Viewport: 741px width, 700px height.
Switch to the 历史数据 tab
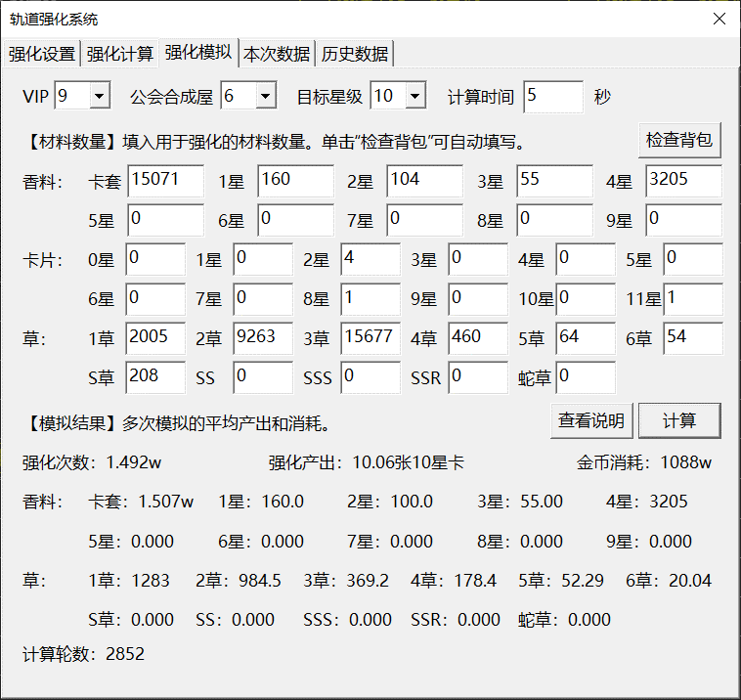tap(355, 54)
